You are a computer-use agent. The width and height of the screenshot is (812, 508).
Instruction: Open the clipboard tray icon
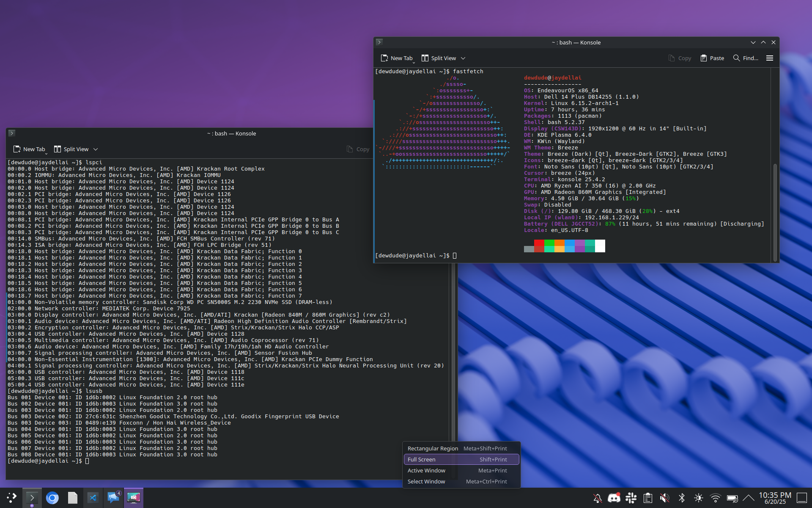[648, 498]
